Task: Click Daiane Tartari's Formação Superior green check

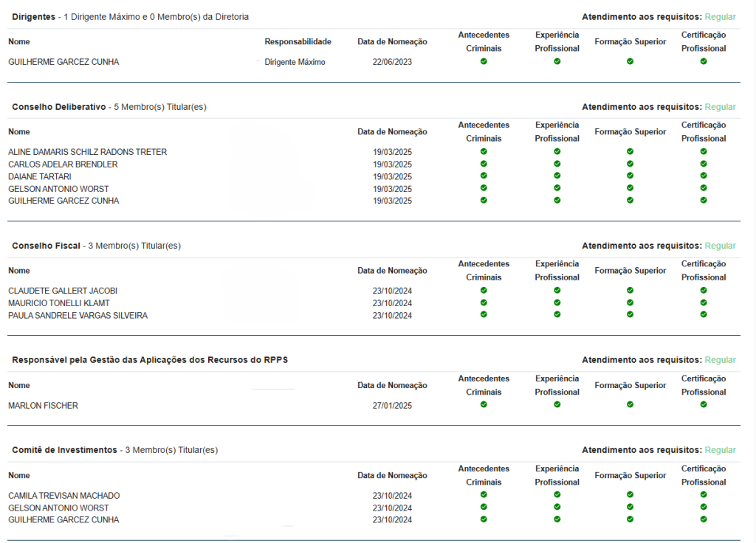Action: (630, 176)
